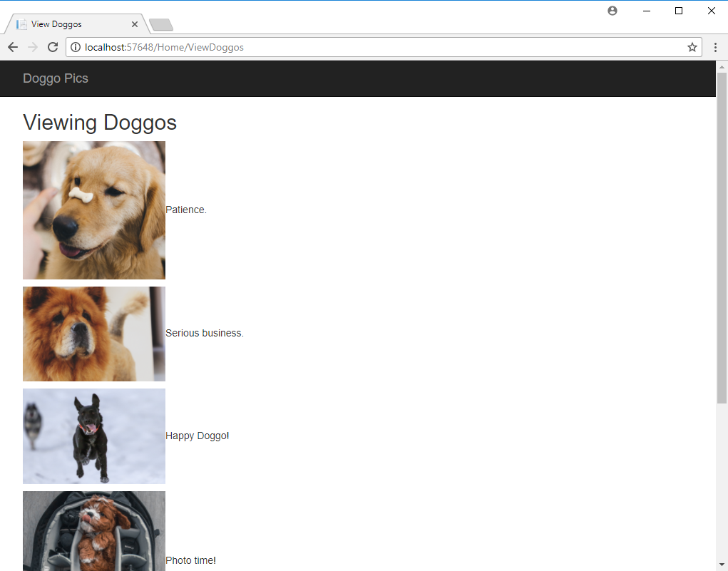Focus the localhost address bar
This screenshot has width=728, height=571.
click(x=384, y=47)
